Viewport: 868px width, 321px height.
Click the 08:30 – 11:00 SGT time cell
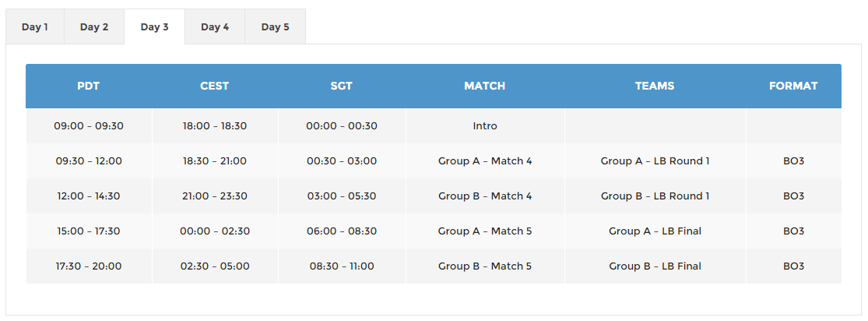[342, 266]
